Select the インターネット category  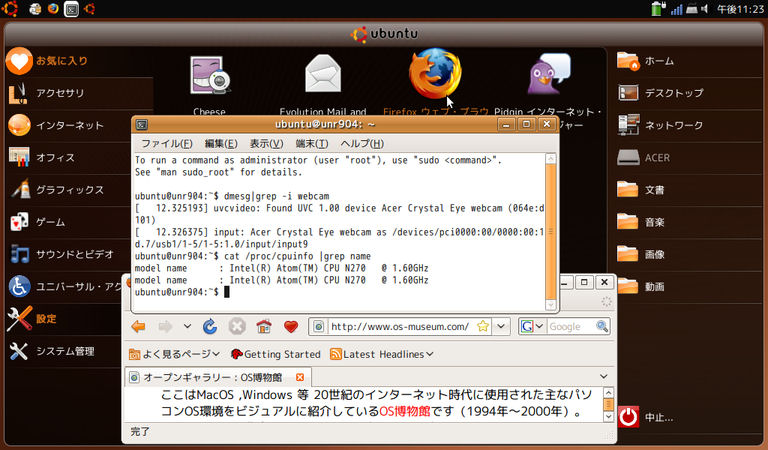(69, 125)
